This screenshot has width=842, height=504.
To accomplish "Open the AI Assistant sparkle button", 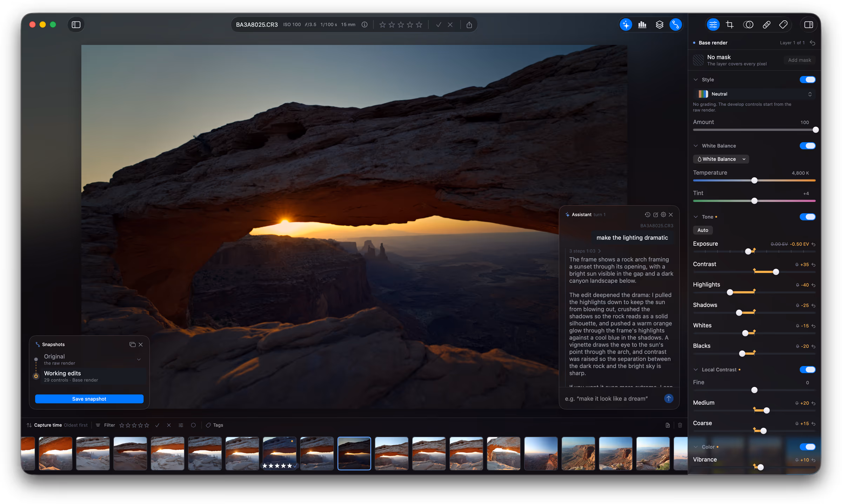I will click(626, 25).
